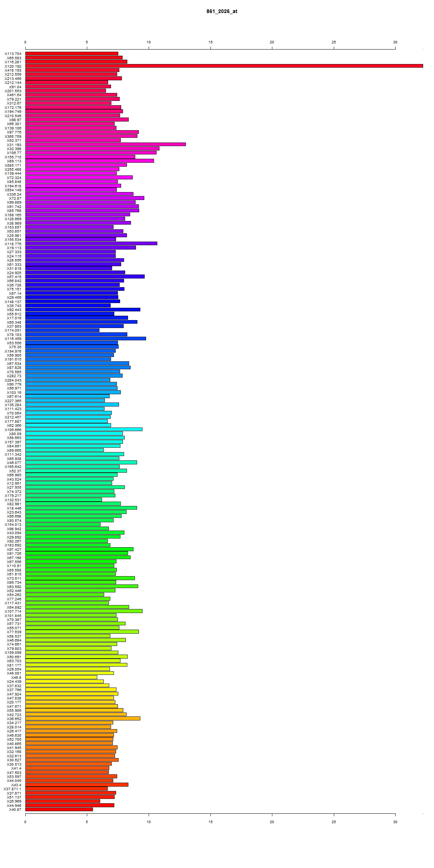Click the last red bar X40.87
This screenshot has height=868, width=434.
tap(59, 809)
